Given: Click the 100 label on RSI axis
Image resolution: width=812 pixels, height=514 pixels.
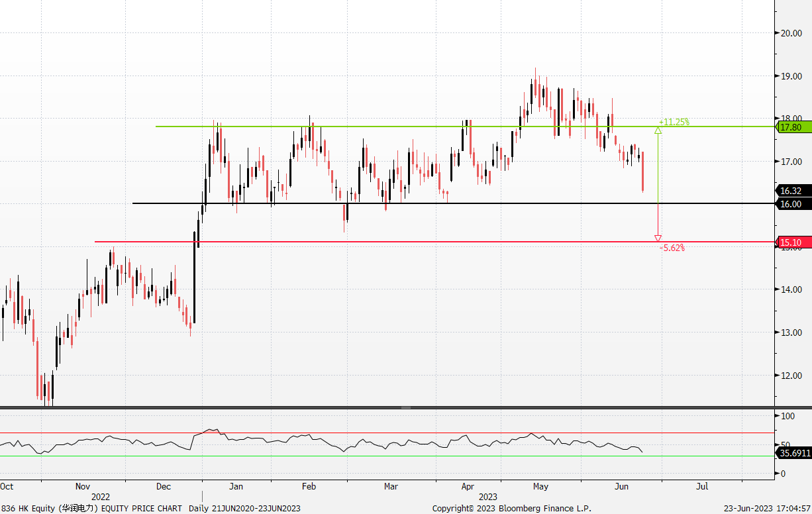Looking at the screenshot, I should point(789,416).
